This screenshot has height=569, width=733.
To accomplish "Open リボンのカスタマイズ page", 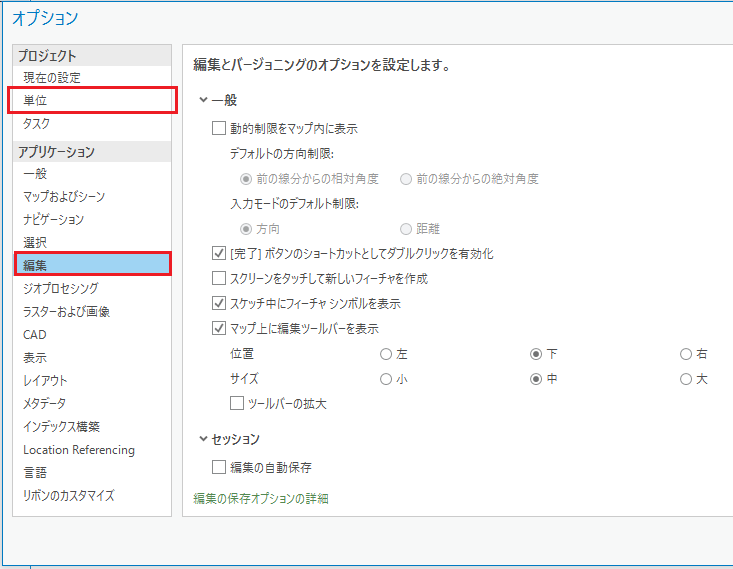I will pyautogui.click(x=92, y=496).
